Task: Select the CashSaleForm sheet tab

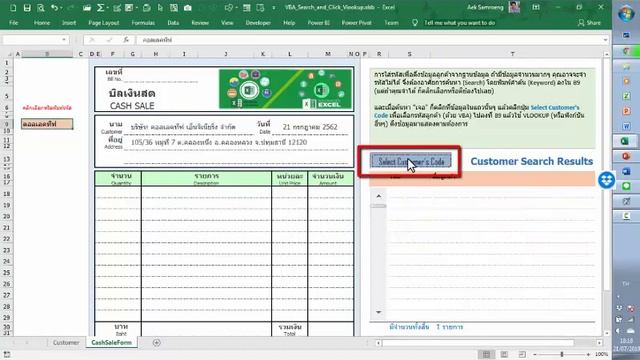Action: pos(111,342)
